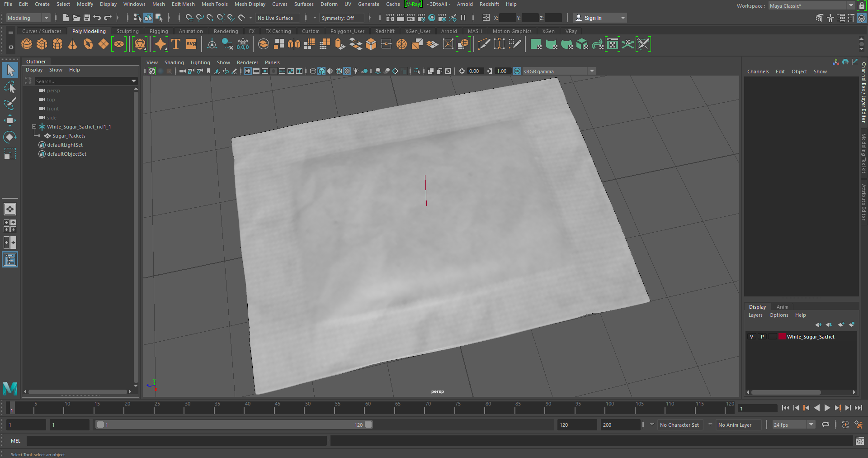The height and width of the screenshot is (458, 868).
Task: Play the animation forwards
Action: click(x=827, y=408)
